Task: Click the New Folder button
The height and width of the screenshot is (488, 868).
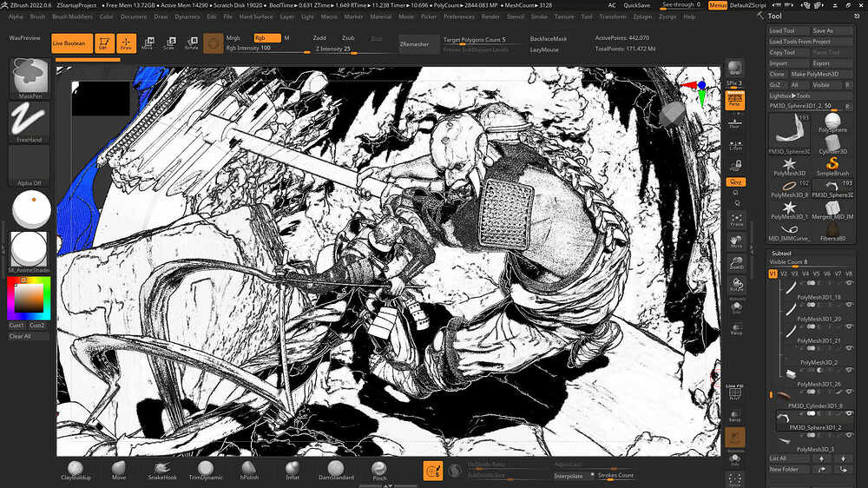Action: (x=789, y=469)
